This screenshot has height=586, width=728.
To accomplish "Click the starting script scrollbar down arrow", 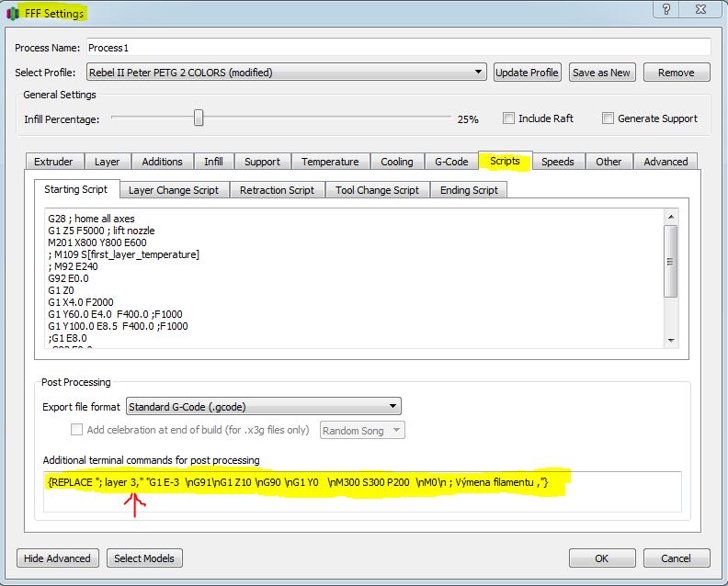I will [671, 341].
